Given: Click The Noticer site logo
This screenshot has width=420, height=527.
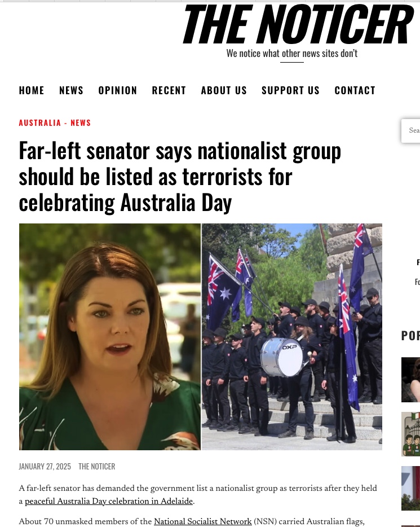Looking at the screenshot, I should coord(298,24).
